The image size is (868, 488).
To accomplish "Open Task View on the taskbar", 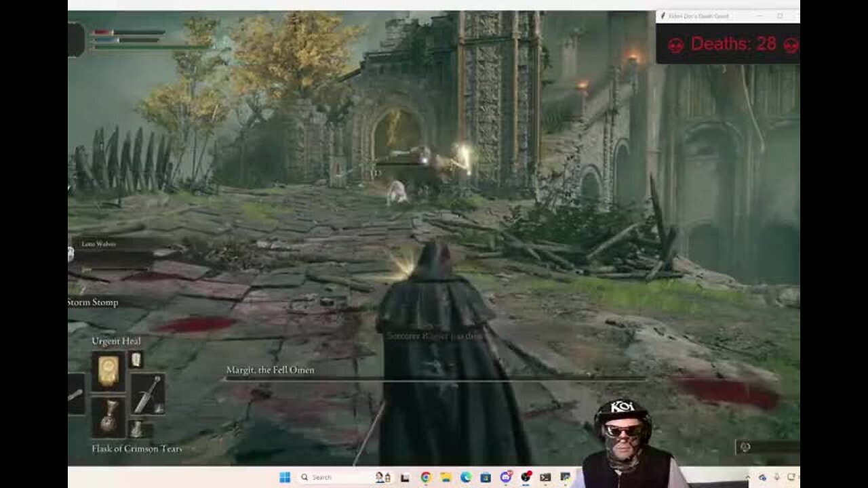I will coord(406,477).
